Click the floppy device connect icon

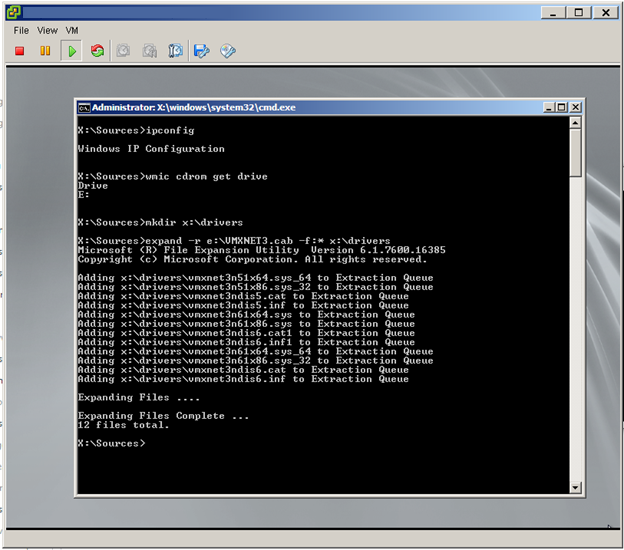202,51
